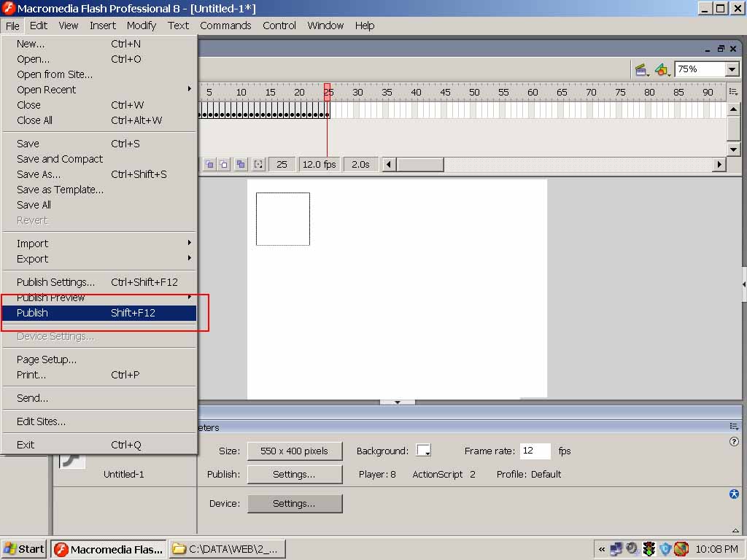Select the square outline on the stage

pos(283,219)
